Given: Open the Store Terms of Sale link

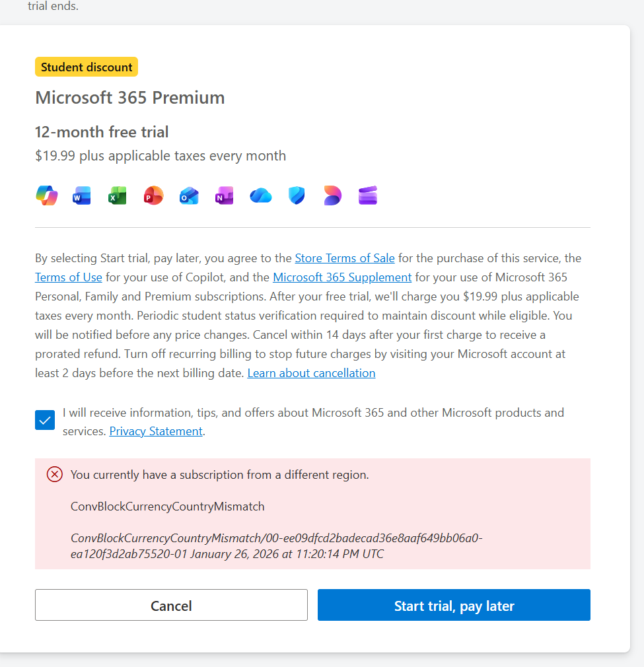Looking at the screenshot, I should 345,258.
